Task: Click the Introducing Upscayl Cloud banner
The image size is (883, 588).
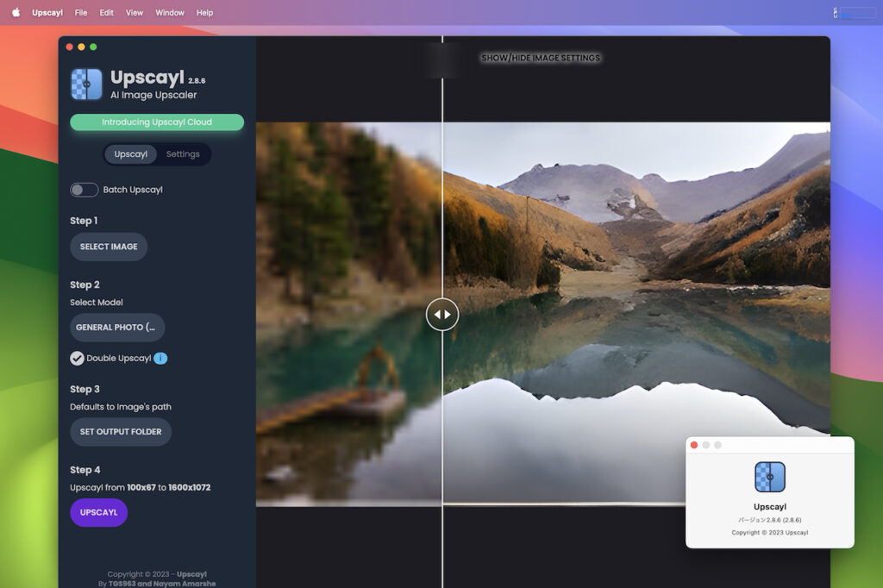Action: click(x=157, y=122)
